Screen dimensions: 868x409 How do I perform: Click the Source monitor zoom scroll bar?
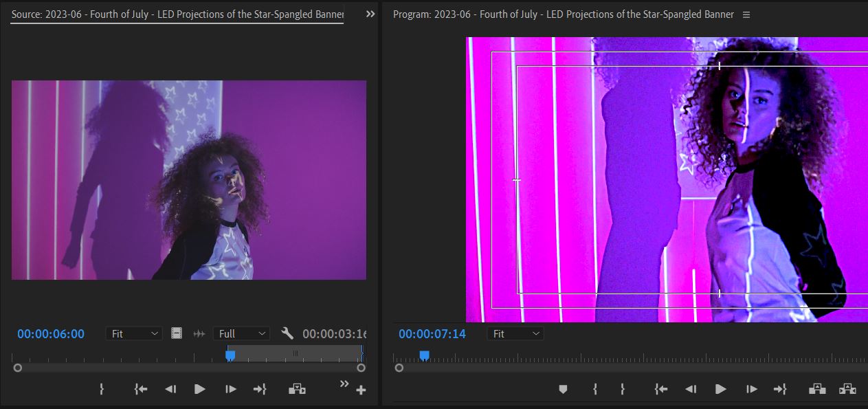pos(190,368)
